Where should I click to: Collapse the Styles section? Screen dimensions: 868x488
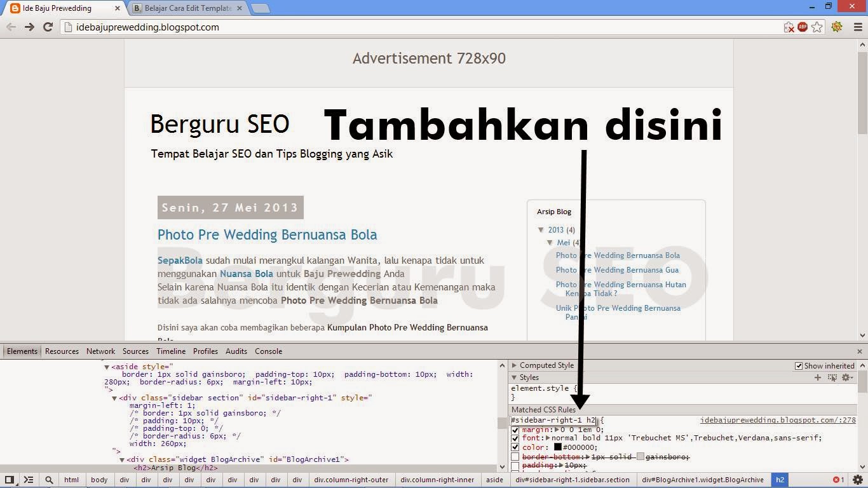tap(515, 377)
